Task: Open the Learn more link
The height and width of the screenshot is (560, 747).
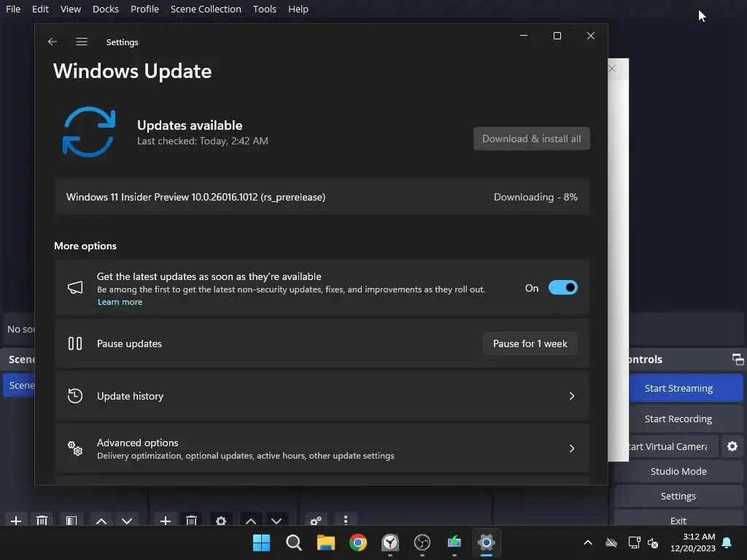Action: (120, 302)
